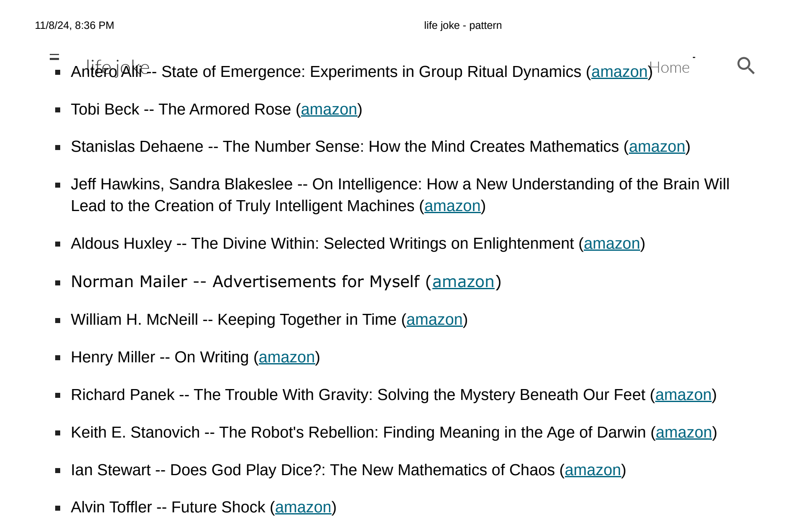Visit amazon link for The Trouble With Gravity
The width and height of the screenshot is (807, 532).
(x=683, y=395)
